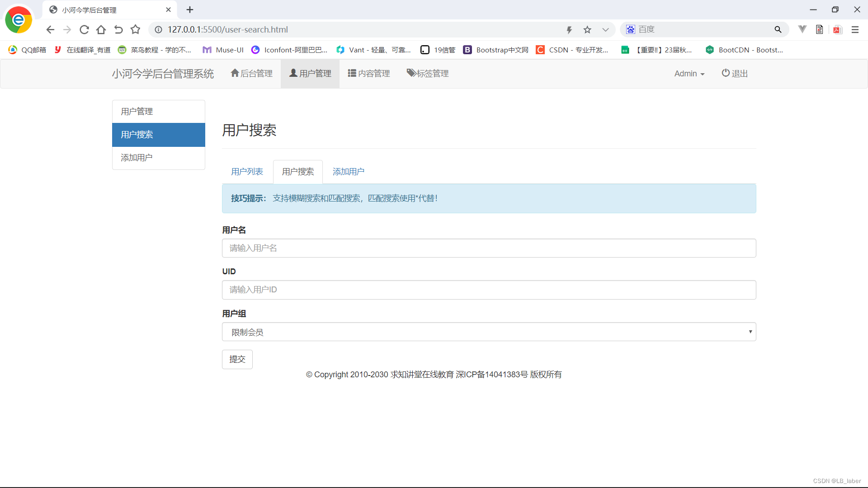Viewport: 868px width, 488px height.
Task: Open the V-shaped extension icon
Action: pyautogui.click(x=802, y=29)
